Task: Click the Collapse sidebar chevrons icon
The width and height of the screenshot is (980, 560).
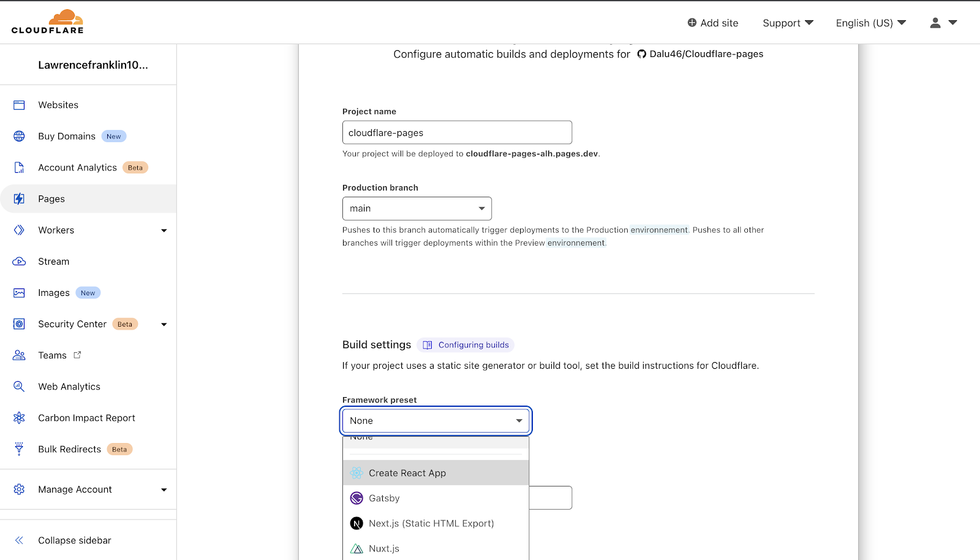Action: click(x=19, y=540)
